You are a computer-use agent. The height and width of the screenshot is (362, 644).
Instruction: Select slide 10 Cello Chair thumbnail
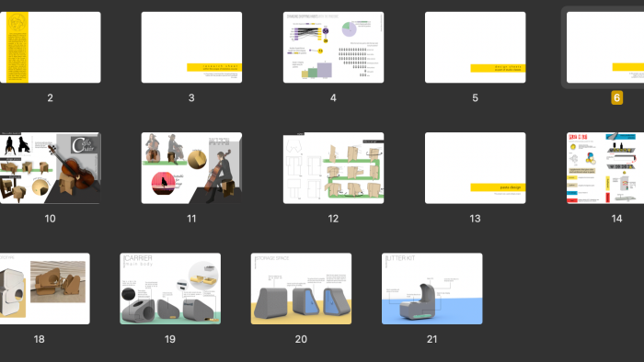point(50,167)
